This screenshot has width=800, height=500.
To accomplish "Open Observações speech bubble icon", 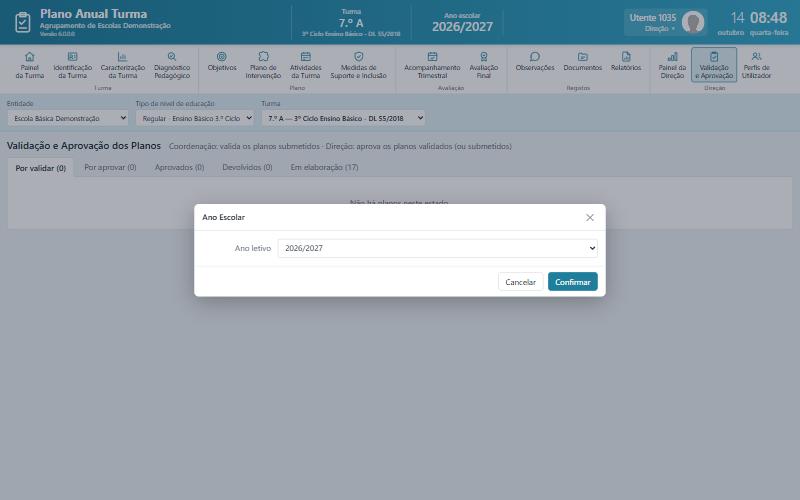I will click(x=535, y=57).
